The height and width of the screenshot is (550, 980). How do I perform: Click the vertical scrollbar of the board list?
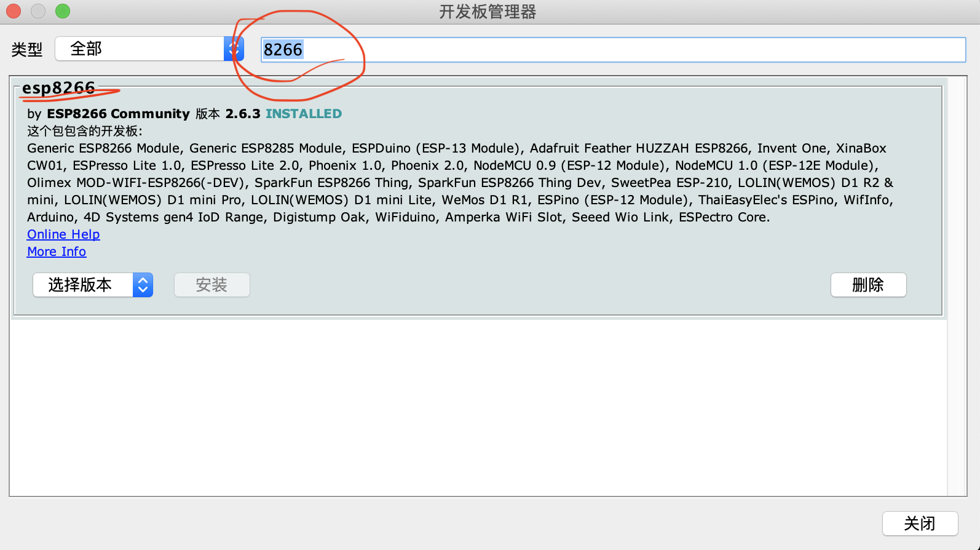(x=957, y=286)
